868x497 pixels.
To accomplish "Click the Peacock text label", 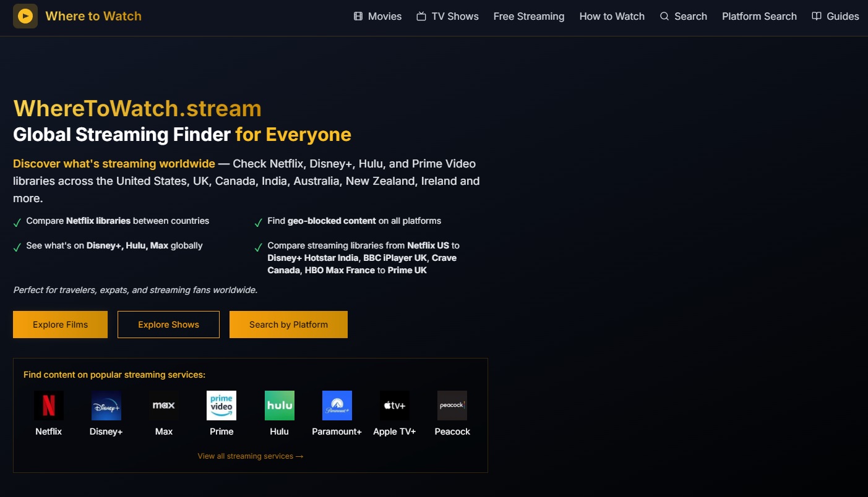I will (x=452, y=431).
